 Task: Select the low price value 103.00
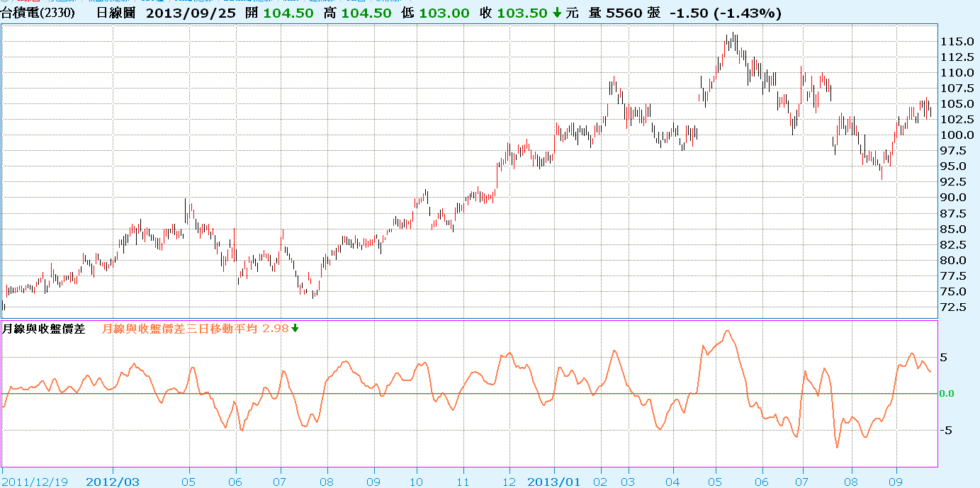point(443,13)
